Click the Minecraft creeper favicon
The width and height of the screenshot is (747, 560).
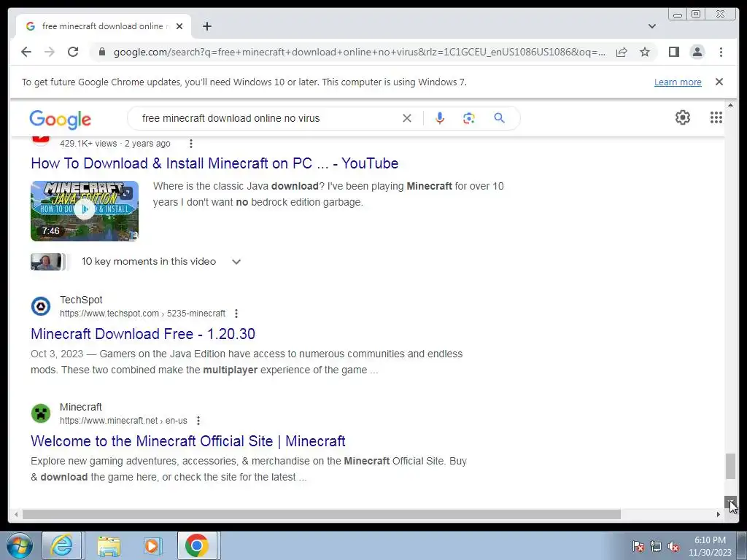pos(41,413)
